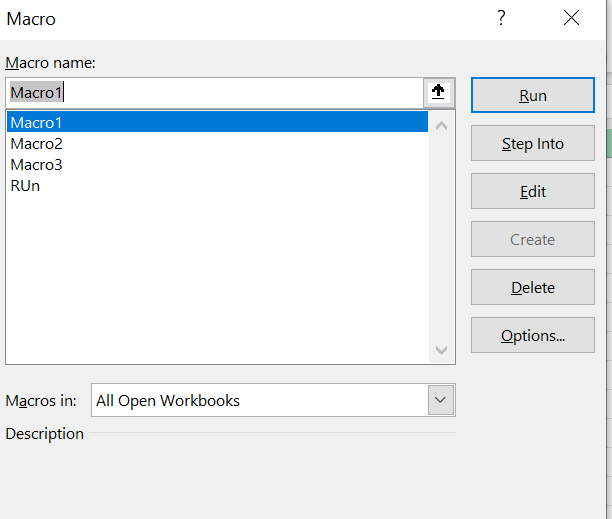Click the macro list vertical scrollbar track
The height and width of the screenshot is (519, 612).
pos(442,235)
